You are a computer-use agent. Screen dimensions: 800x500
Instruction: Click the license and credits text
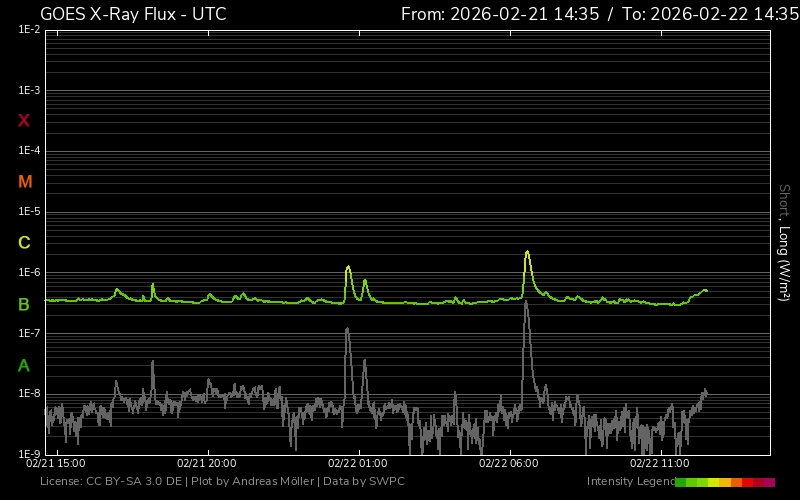[x=222, y=482]
